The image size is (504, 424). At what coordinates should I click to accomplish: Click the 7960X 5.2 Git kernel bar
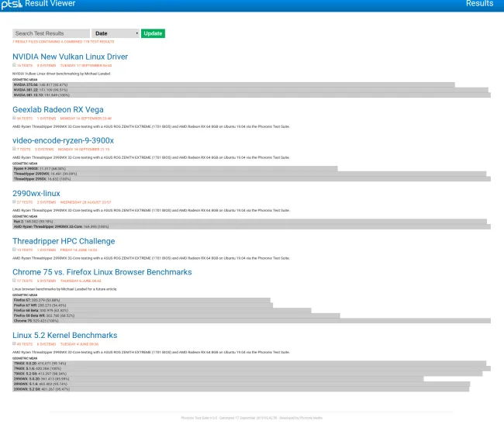(247, 374)
